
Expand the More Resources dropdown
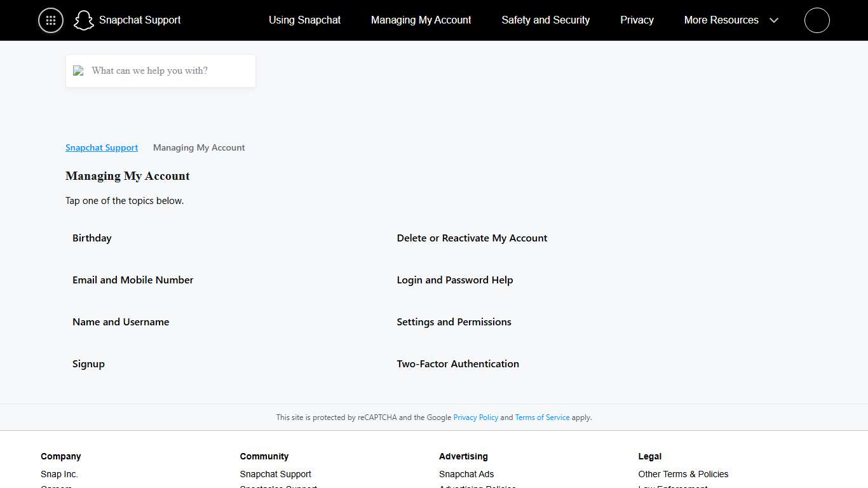(731, 20)
